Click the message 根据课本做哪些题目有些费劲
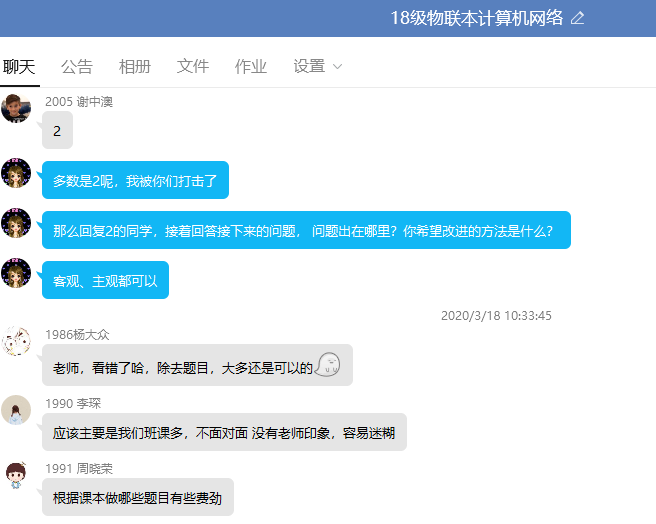656x524 pixels. click(x=137, y=497)
